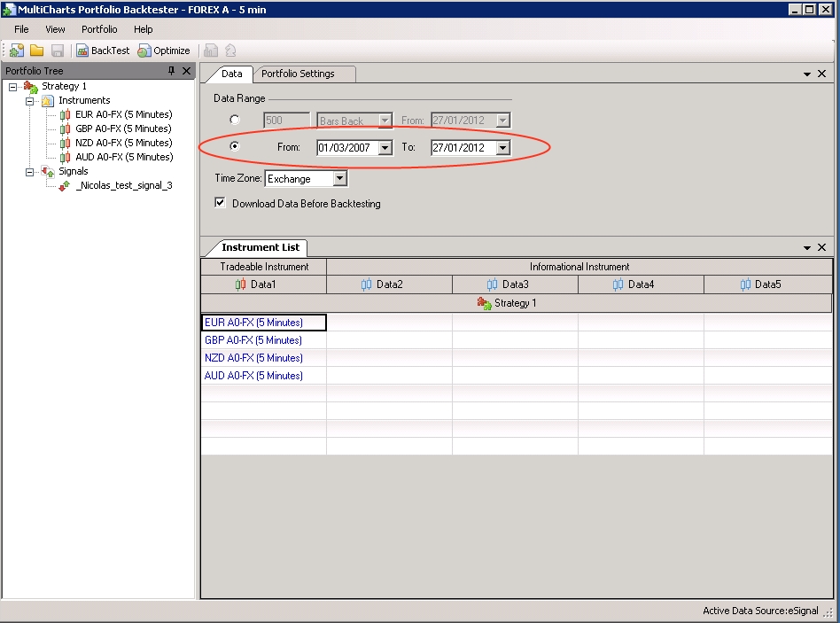Click the candlestick icon beside EUR A0-FX in the tree

(x=65, y=114)
